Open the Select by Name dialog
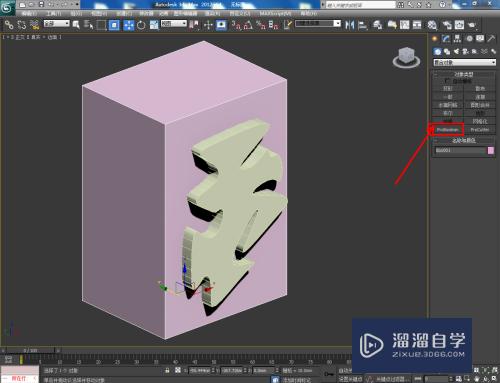Image resolution: width=500 pixels, height=383 pixels. (89, 25)
